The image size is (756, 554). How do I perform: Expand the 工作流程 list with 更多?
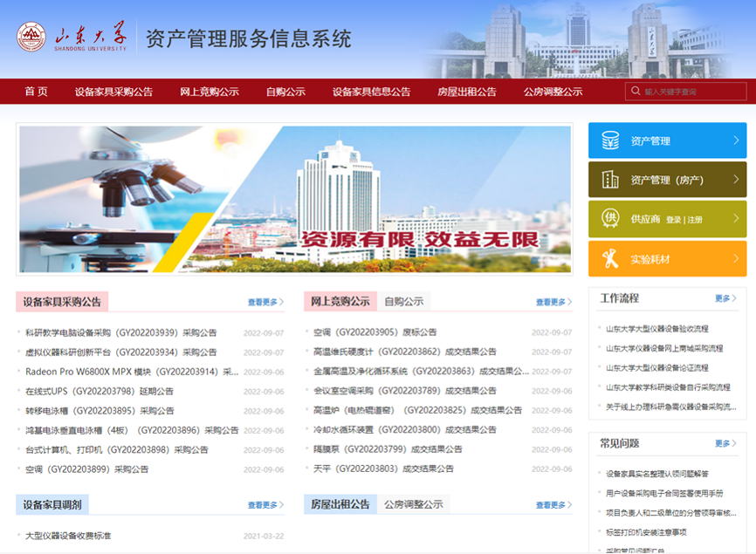pos(725,298)
